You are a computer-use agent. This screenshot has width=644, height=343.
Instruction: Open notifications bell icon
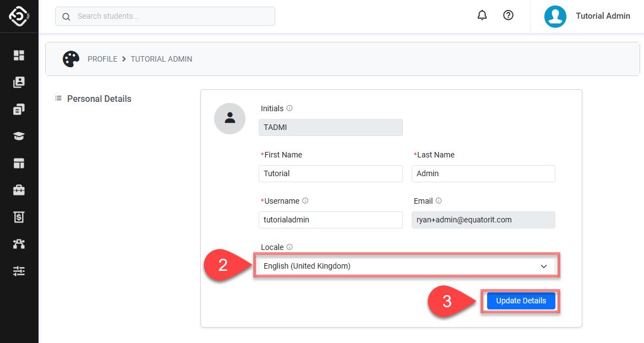482,15
